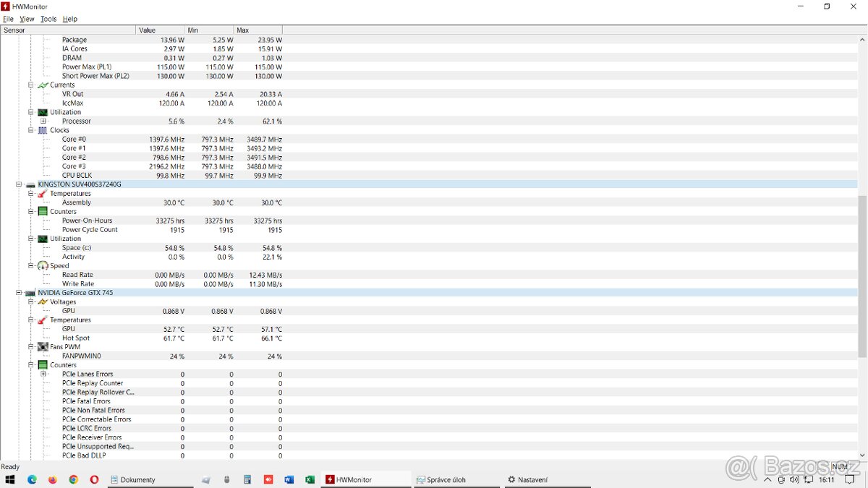868x488 pixels.
Task: Click the Currents waveform icon
Action: coord(43,85)
